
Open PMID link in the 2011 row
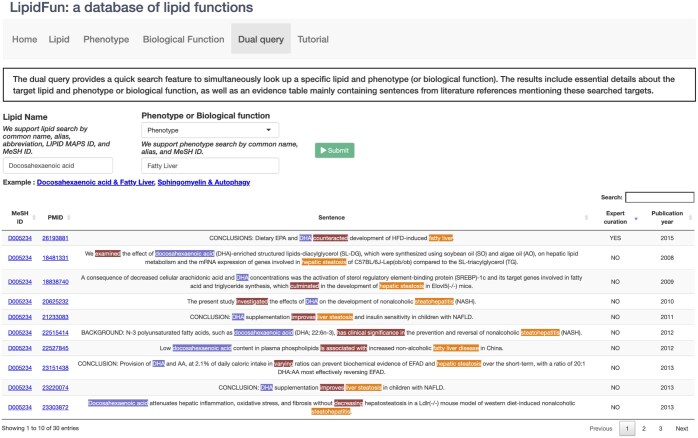(55, 317)
